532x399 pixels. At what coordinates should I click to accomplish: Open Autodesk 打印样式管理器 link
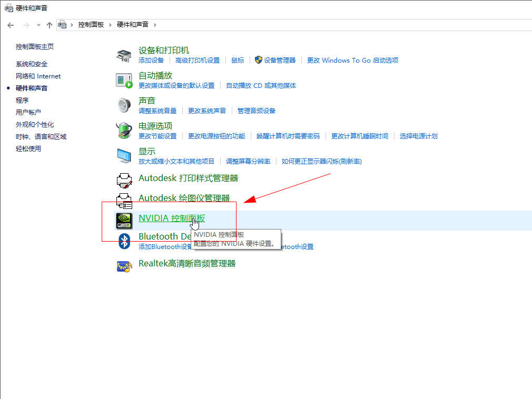point(188,178)
